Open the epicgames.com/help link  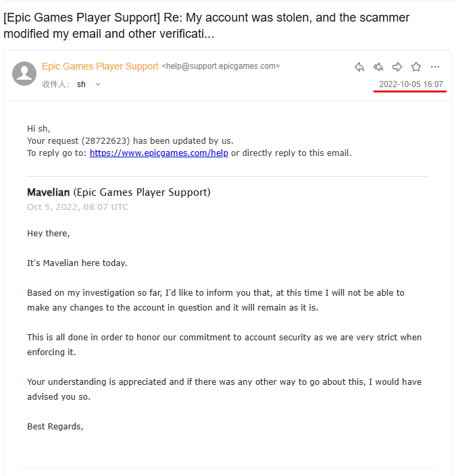[x=159, y=153]
